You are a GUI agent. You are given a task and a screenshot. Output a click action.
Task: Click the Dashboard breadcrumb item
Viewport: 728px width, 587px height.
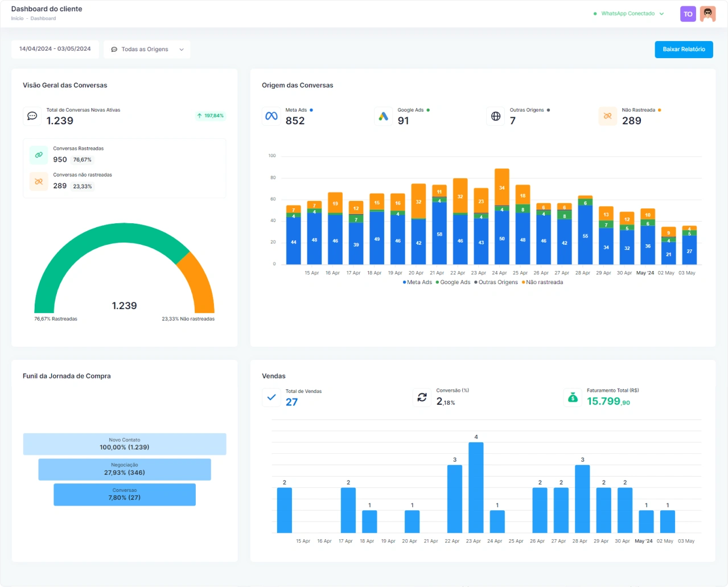click(x=43, y=19)
